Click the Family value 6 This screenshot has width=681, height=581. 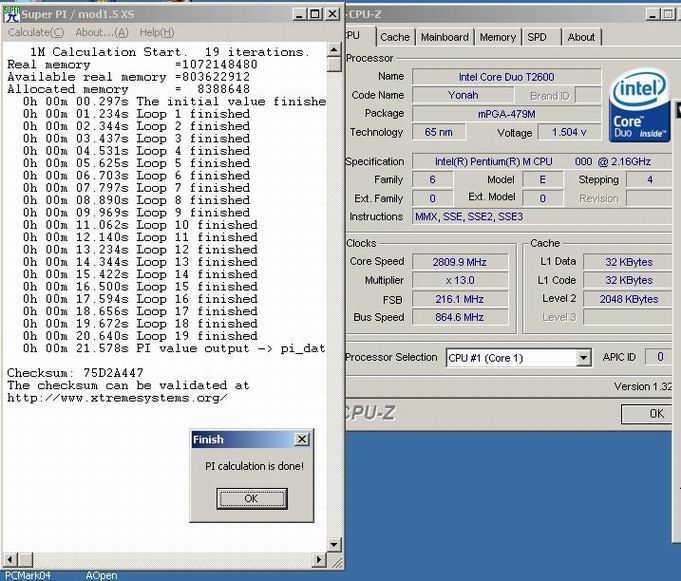(433, 180)
